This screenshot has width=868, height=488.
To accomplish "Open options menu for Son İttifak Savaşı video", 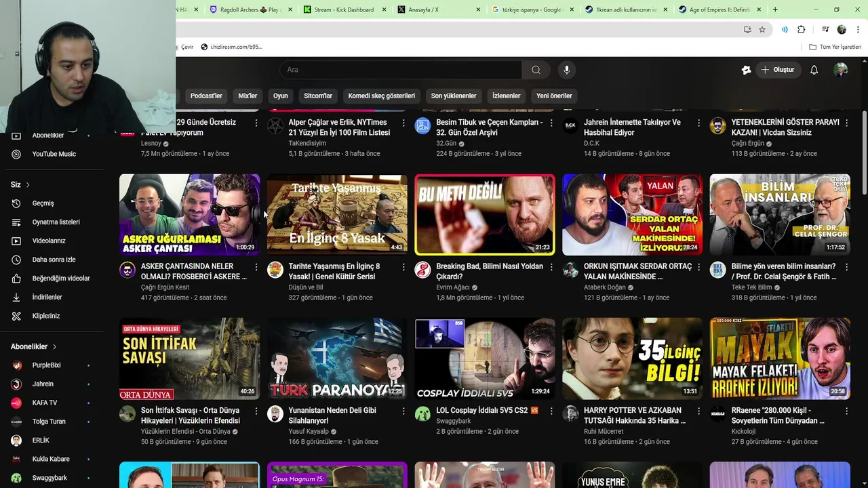I will tap(256, 411).
